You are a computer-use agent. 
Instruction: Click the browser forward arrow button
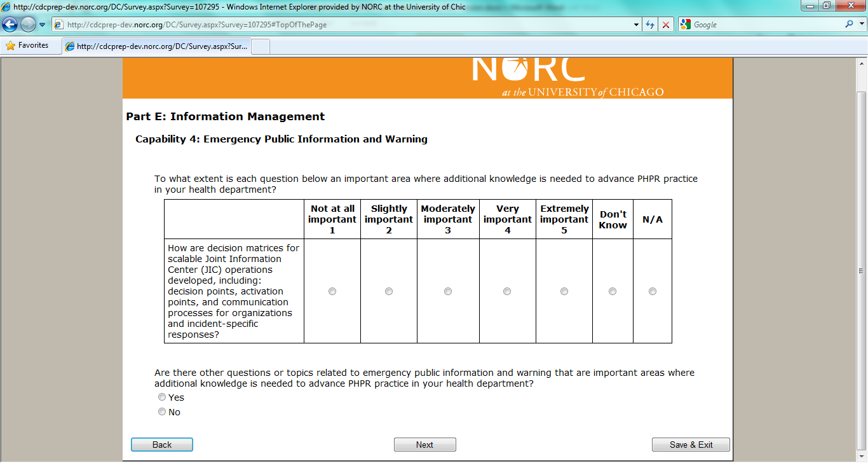click(28, 25)
